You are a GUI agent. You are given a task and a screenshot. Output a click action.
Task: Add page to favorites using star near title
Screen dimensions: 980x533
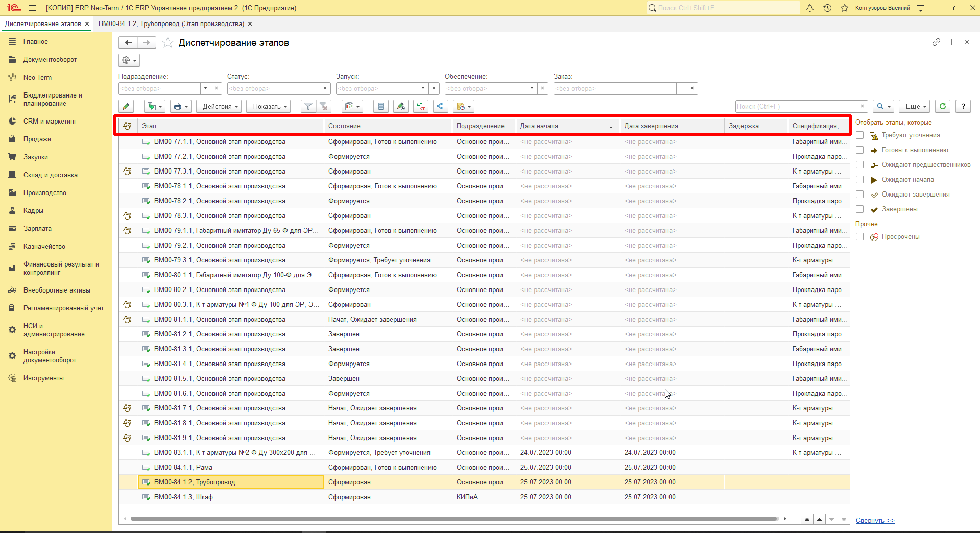click(168, 43)
